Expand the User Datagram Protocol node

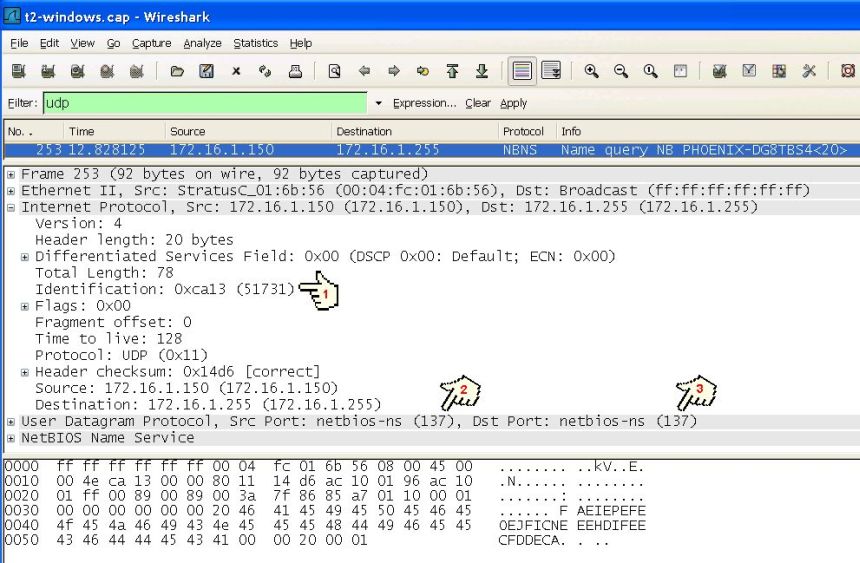coord(11,422)
